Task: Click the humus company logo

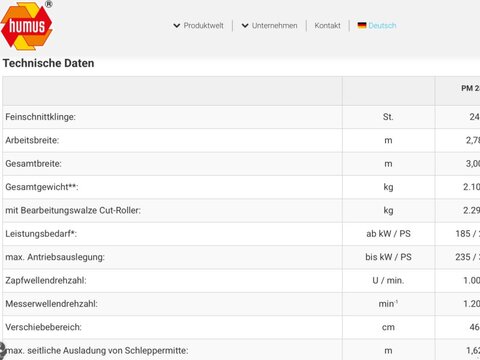Action: click(x=27, y=26)
